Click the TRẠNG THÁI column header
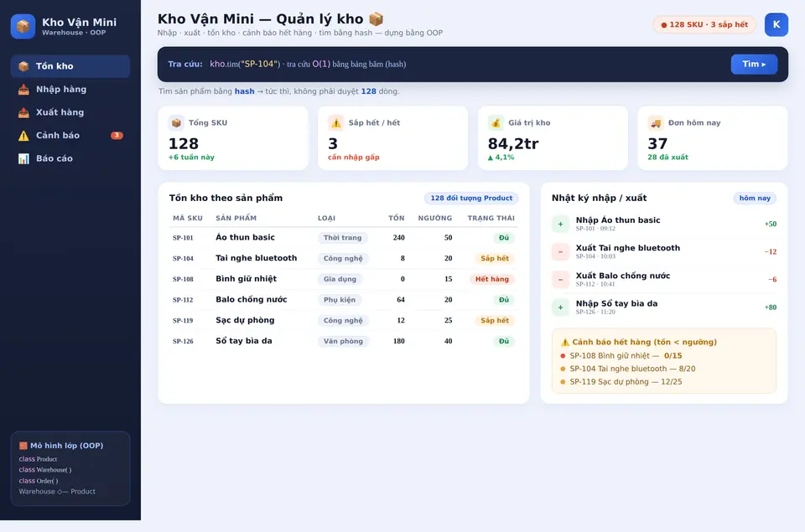Viewport: 805px width, 532px height. point(491,218)
